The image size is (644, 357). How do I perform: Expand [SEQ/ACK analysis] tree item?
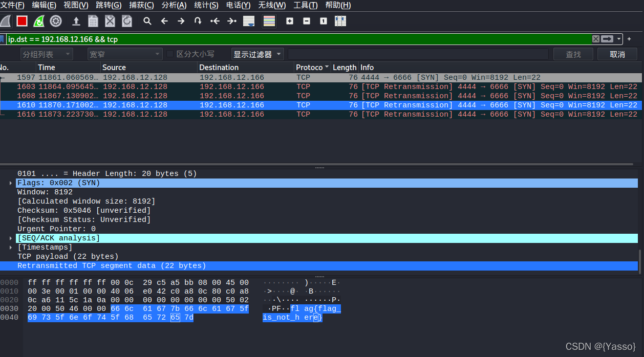coord(11,238)
